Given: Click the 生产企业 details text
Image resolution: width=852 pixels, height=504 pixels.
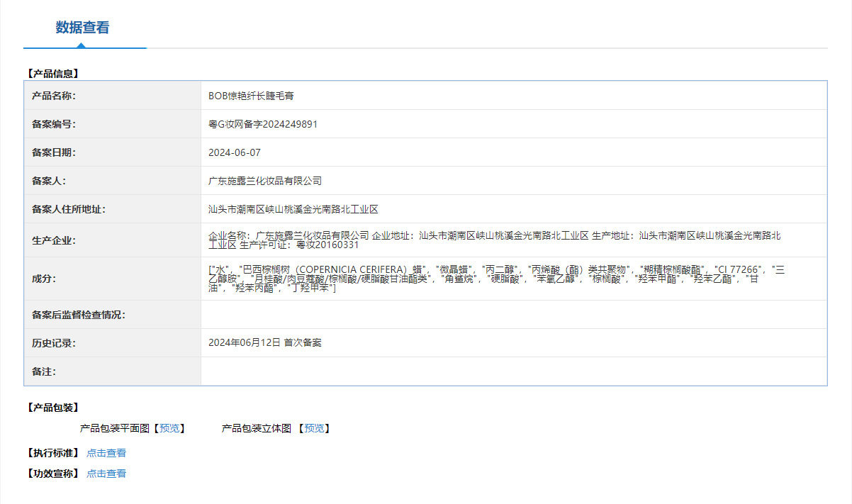Looking at the screenshot, I should click(x=495, y=240).
